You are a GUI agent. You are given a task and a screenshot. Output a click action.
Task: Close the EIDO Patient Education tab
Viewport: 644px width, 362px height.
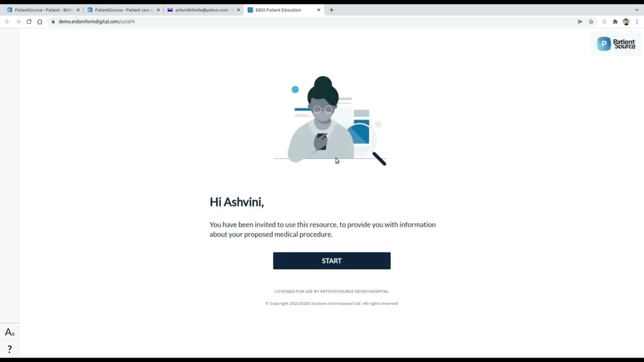(x=319, y=10)
